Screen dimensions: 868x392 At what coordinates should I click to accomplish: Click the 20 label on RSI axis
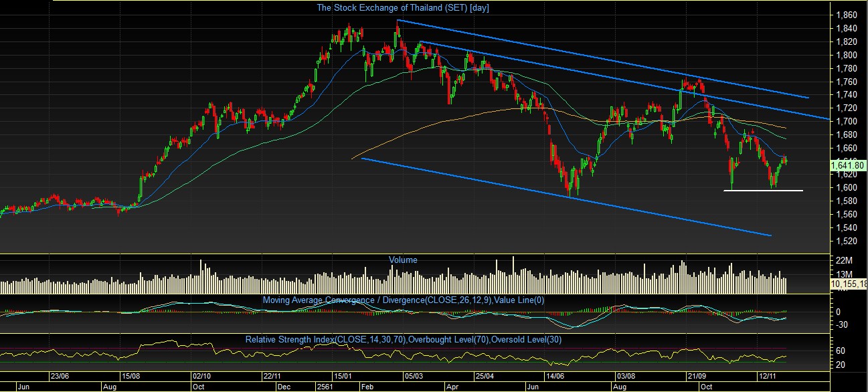point(841,365)
